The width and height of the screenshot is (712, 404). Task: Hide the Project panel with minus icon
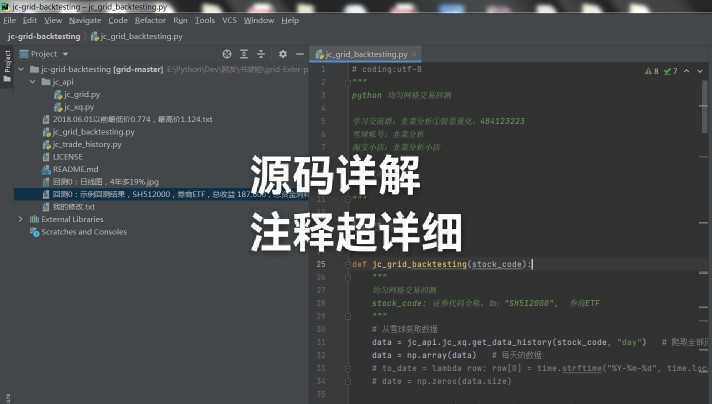(300, 54)
